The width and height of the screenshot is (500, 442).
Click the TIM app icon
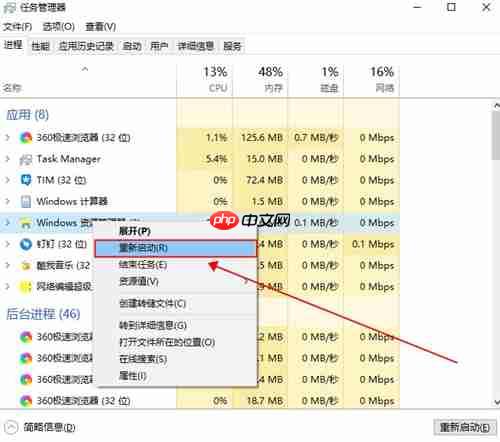coord(26,180)
